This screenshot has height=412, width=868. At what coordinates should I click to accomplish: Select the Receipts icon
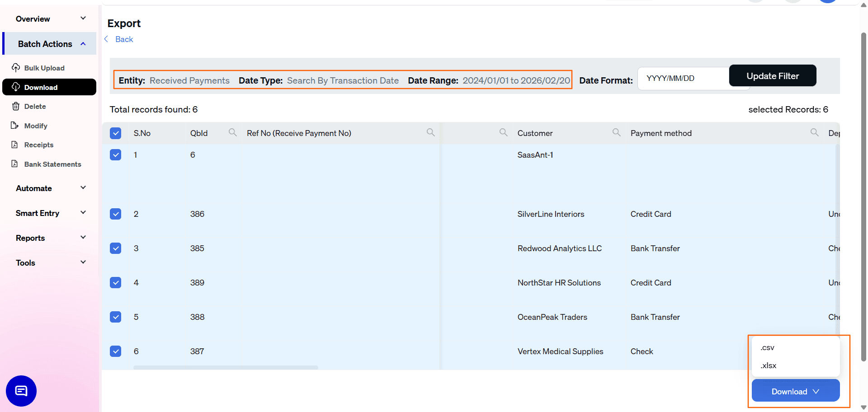pos(15,145)
